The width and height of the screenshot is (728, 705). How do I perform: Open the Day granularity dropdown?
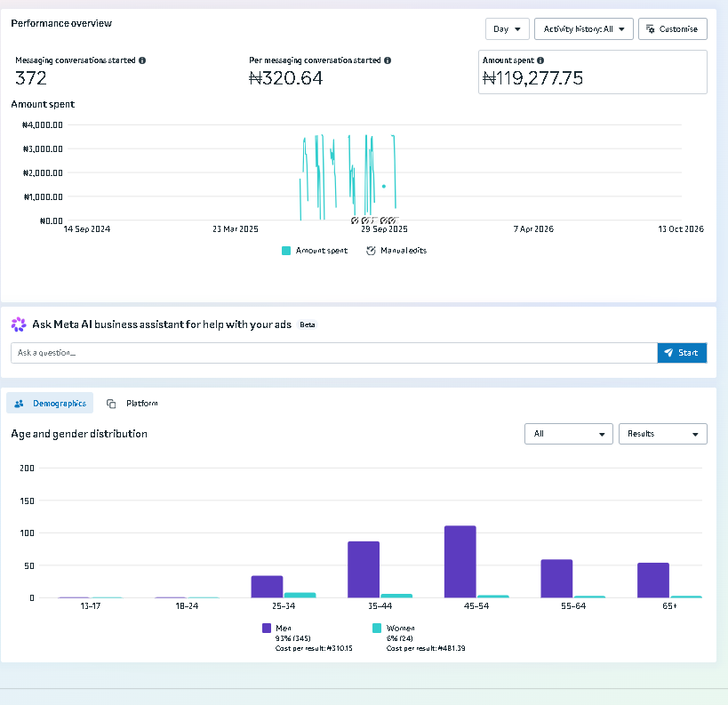pyautogui.click(x=507, y=28)
